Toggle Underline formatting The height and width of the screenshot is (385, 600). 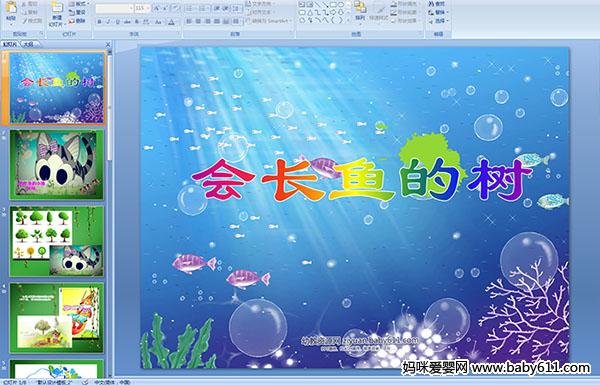pos(117,22)
